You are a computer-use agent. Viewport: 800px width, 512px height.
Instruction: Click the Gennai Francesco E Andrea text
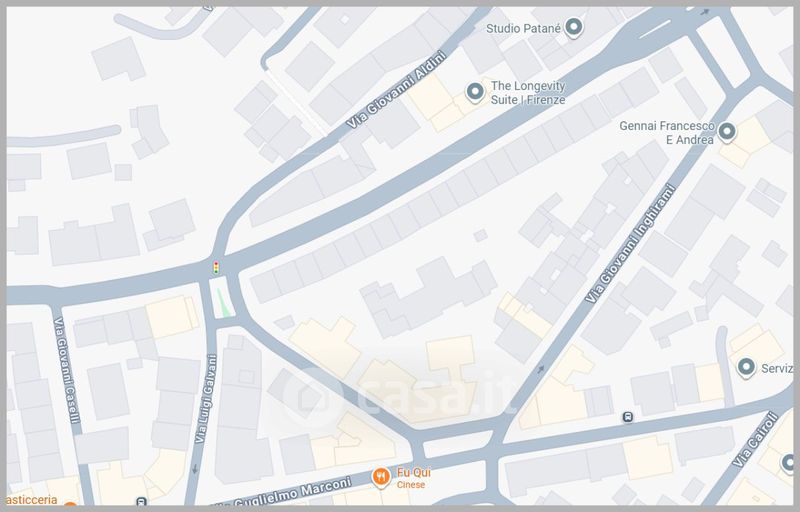(x=667, y=133)
